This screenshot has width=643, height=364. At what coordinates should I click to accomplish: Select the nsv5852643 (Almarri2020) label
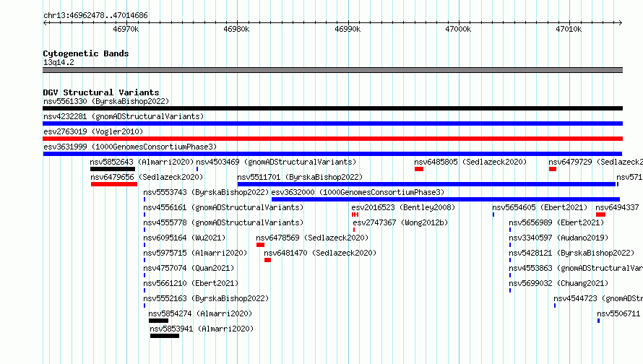pyautogui.click(x=142, y=162)
